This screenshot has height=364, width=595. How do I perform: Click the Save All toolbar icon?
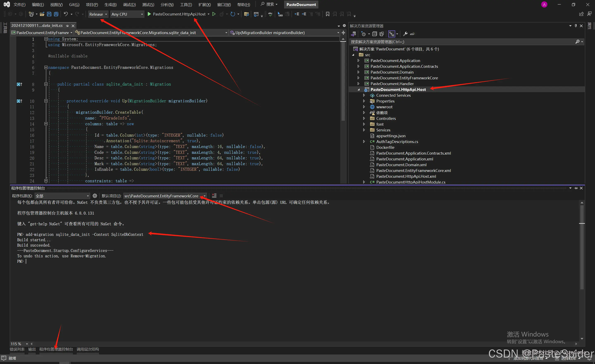point(56,14)
